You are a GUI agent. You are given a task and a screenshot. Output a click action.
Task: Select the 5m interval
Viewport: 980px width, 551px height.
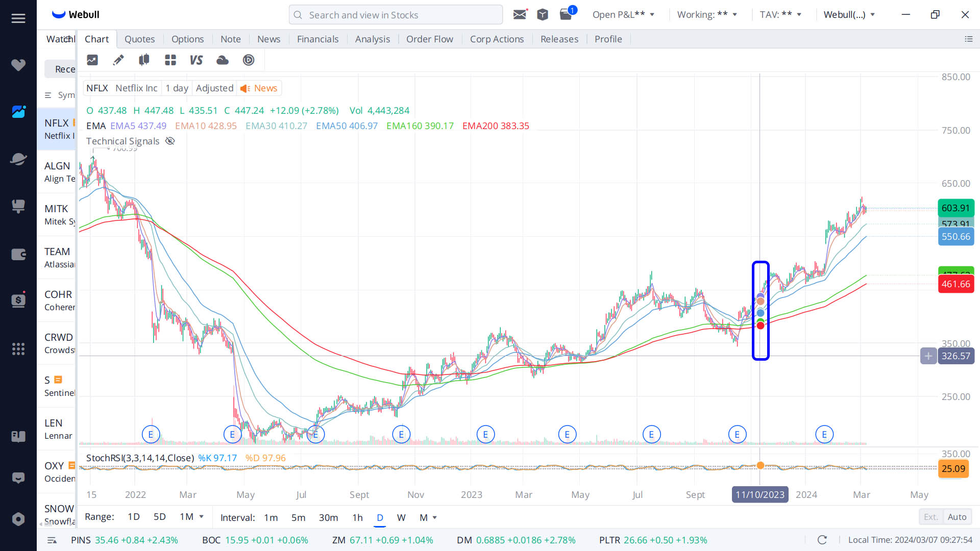(x=299, y=518)
